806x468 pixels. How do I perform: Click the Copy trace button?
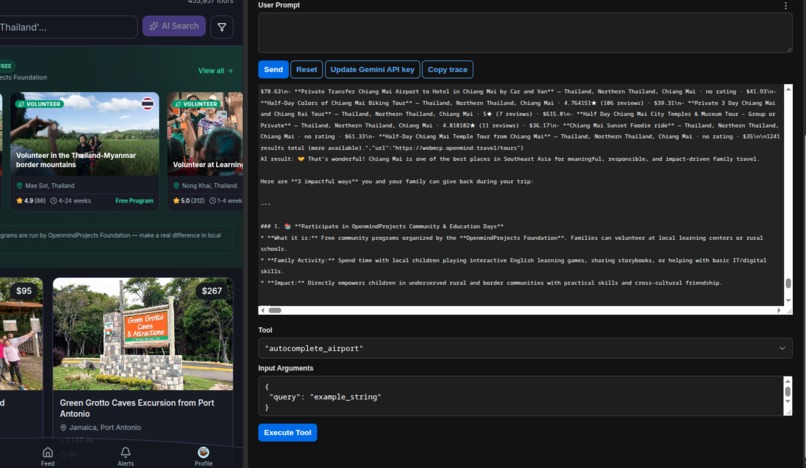(x=447, y=69)
